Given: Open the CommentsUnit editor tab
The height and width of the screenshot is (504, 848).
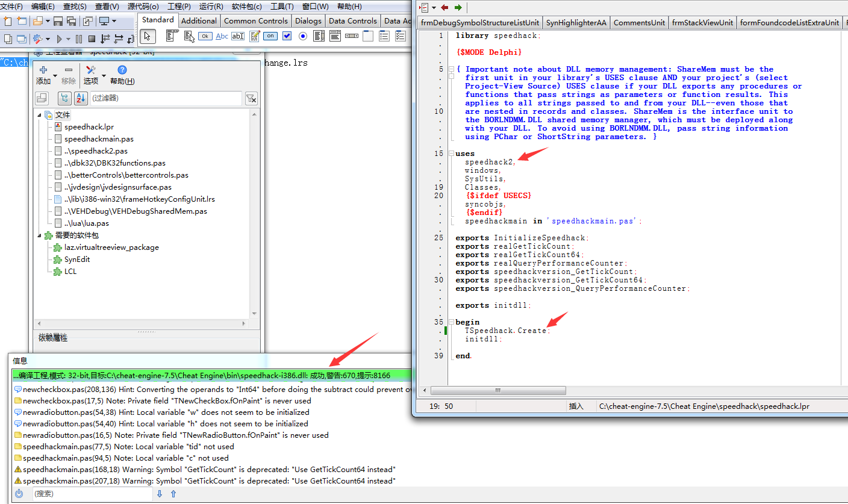Looking at the screenshot, I should pos(638,22).
